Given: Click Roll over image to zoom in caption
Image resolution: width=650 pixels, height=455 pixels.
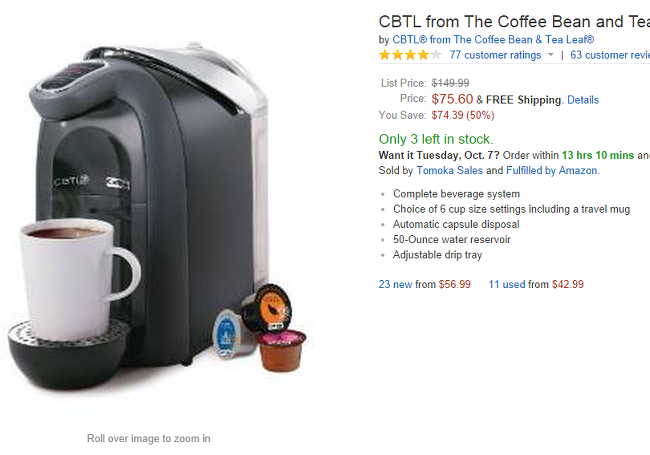Looking at the screenshot, I should pos(148,438).
